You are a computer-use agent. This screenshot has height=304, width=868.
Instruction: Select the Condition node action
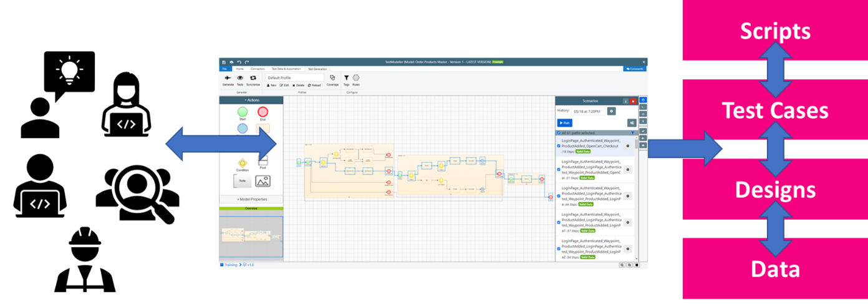(x=243, y=163)
